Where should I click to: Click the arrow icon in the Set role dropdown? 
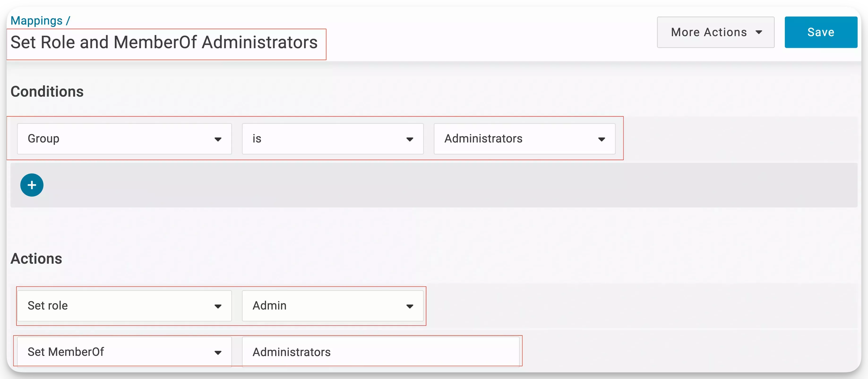click(218, 306)
